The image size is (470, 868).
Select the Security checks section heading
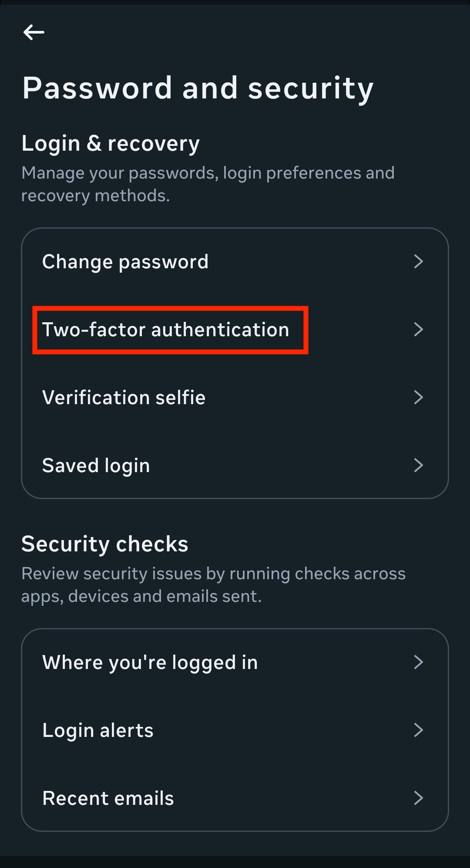tap(105, 544)
